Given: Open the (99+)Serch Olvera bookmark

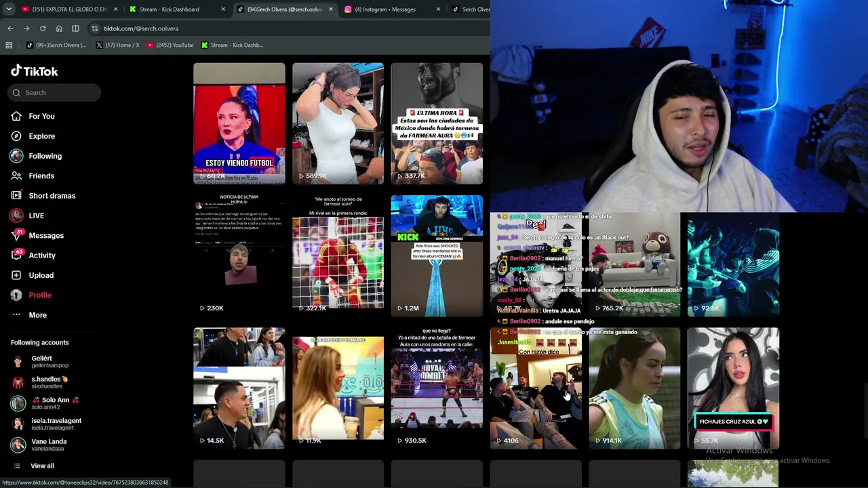Looking at the screenshot, I should [56, 45].
